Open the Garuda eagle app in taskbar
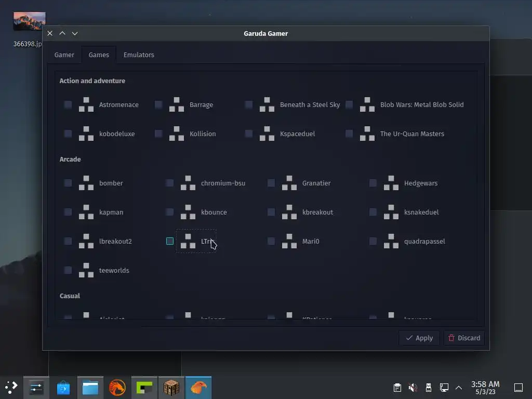Image resolution: width=532 pixels, height=399 pixels. click(198, 388)
